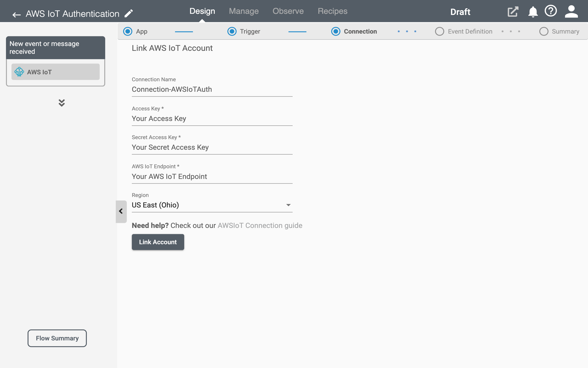Viewport: 588px width, 368px height.
Task: Open notifications bell
Action: (533, 12)
